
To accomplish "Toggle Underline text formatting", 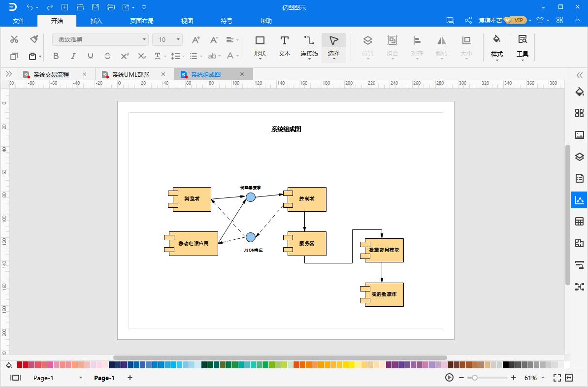I will point(90,56).
